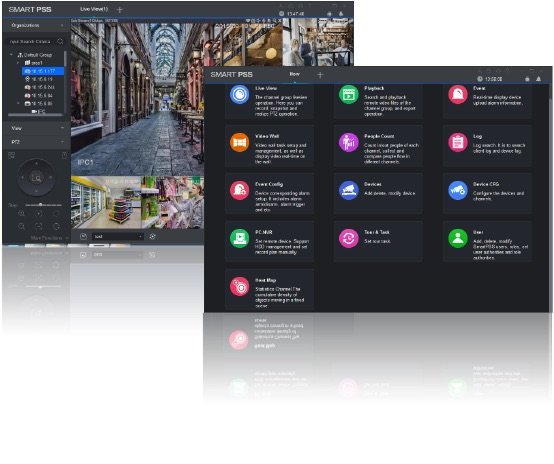This screenshot has width=554, height=464.
Task: Open the PC-NVR green icon
Action: [240, 239]
